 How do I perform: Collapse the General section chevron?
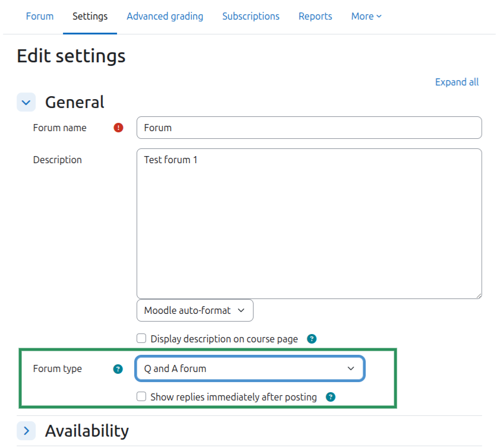coord(26,102)
